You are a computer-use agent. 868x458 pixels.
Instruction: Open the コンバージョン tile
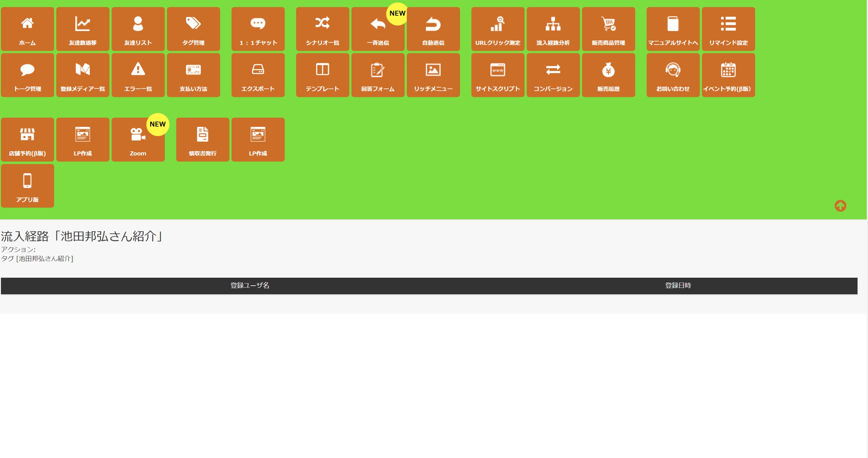click(553, 75)
